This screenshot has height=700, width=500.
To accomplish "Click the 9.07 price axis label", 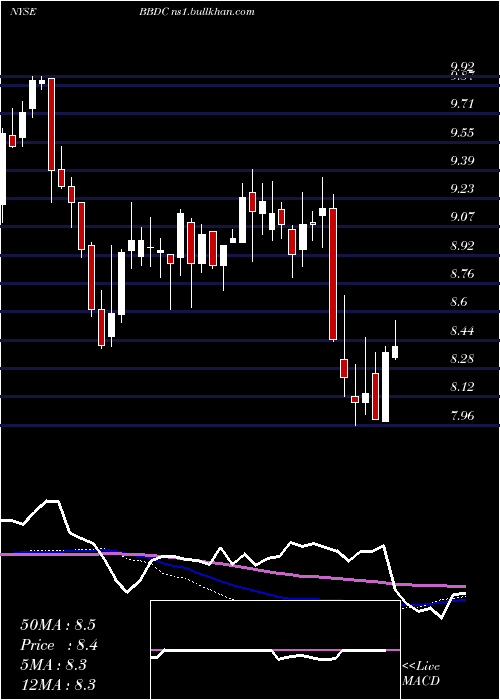I will (x=462, y=217).
